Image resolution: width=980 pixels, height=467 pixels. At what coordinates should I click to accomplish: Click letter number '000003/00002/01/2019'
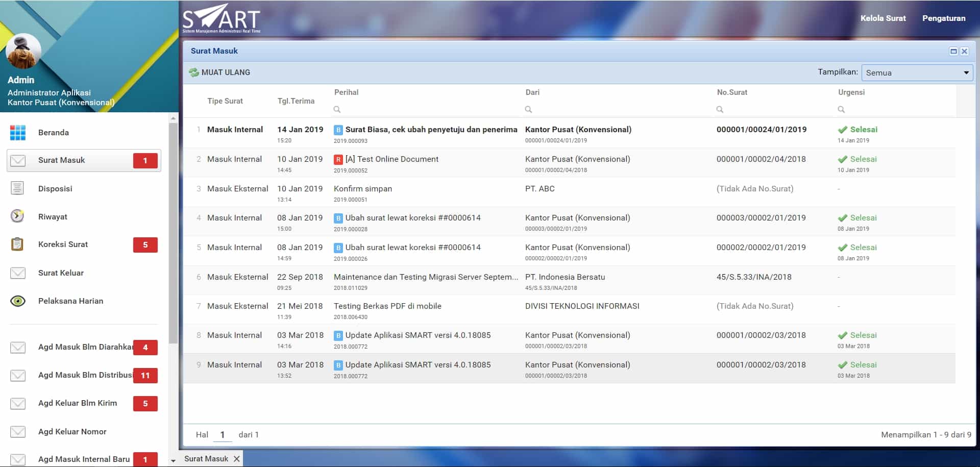pos(761,218)
